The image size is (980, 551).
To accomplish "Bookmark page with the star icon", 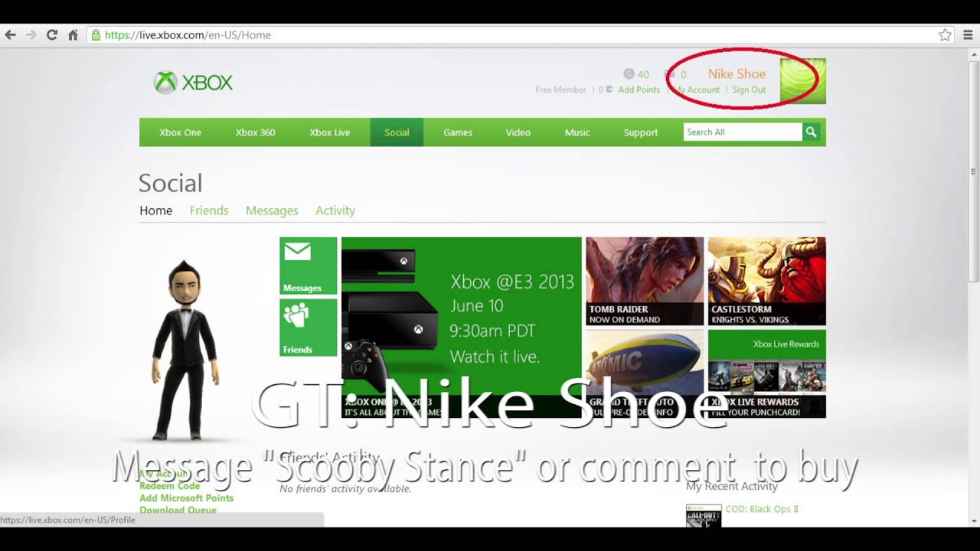I will point(946,34).
